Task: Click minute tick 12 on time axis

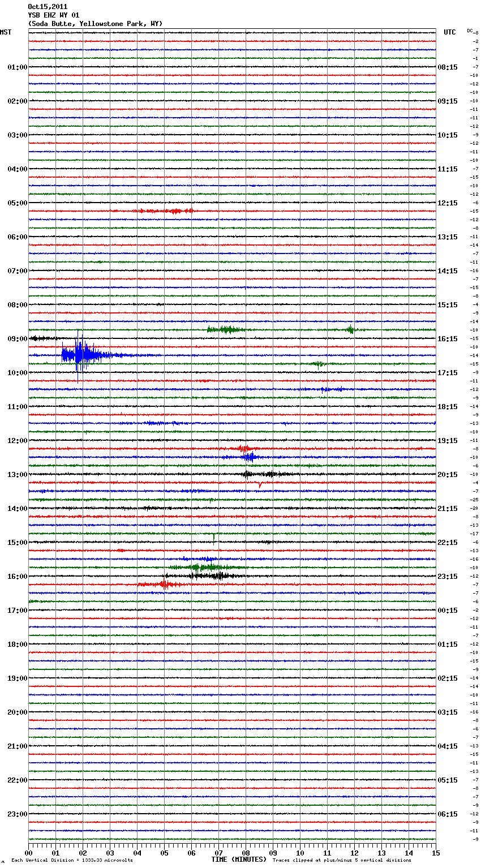Action: [354, 852]
